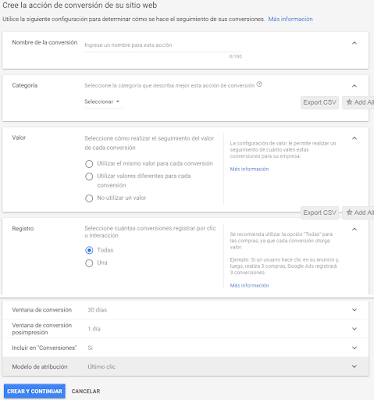
Task: Collapse the Valor section chevron
Action: [x=354, y=138]
